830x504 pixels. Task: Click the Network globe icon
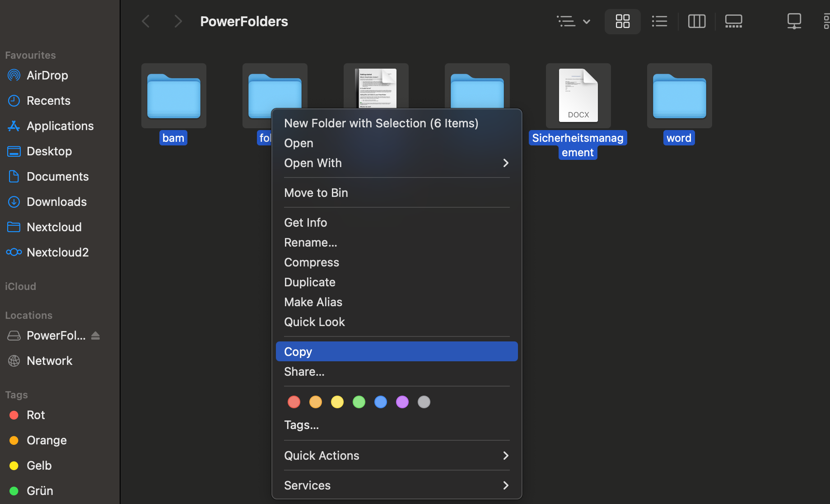tap(14, 361)
